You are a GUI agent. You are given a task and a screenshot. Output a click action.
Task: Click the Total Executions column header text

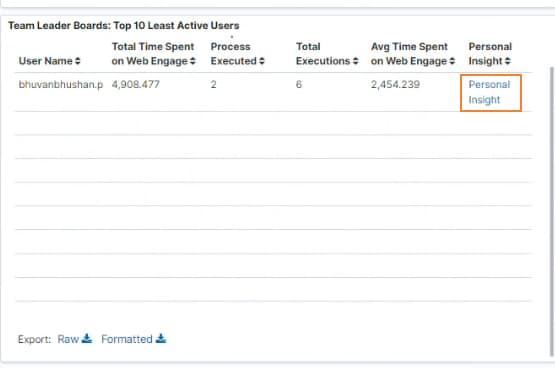point(323,54)
